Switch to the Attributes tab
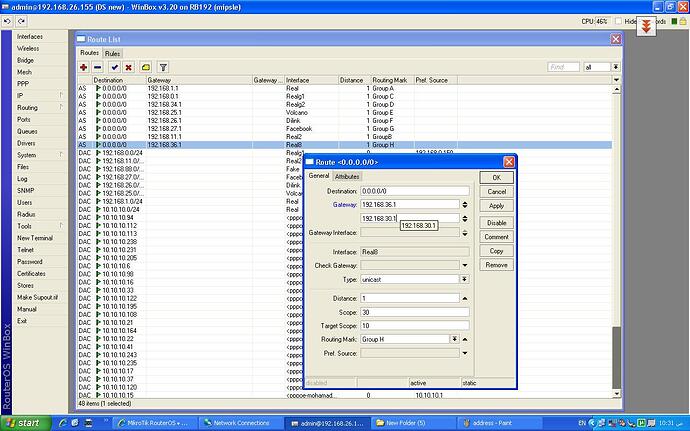The height and width of the screenshot is (431, 690). (x=347, y=176)
